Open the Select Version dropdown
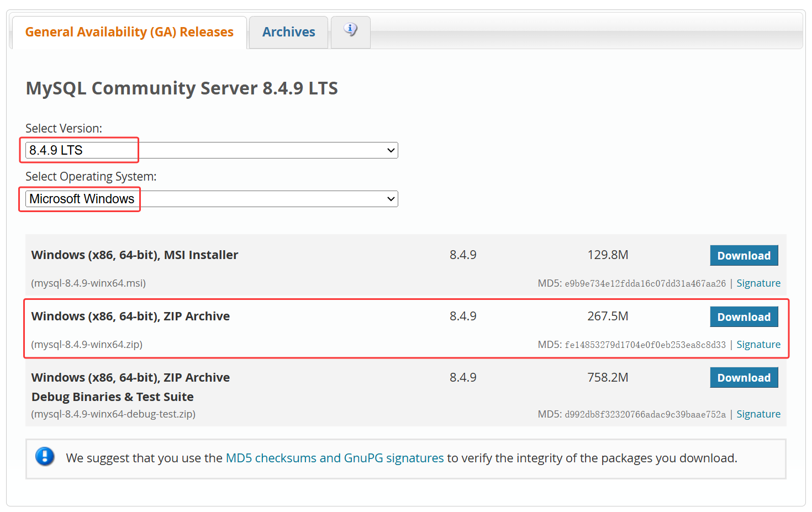This screenshot has height=512, width=812. [x=212, y=150]
